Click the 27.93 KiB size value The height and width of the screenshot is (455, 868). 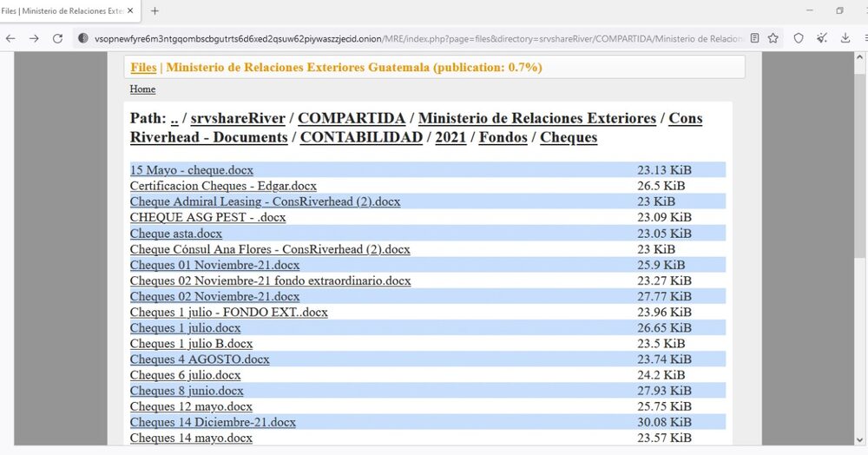click(664, 391)
